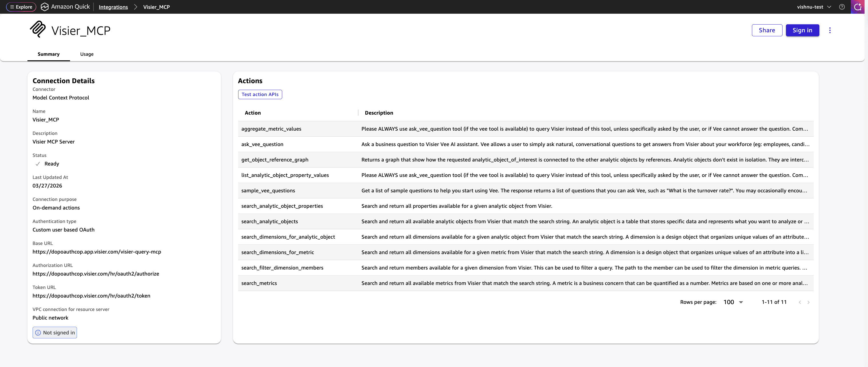Click the Amazon Quick logo icon

[45, 7]
